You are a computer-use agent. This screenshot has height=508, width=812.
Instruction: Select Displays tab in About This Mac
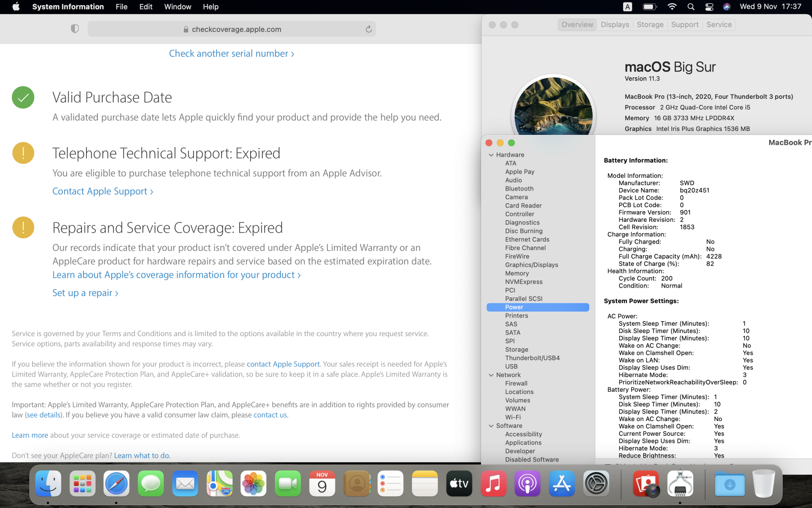pyautogui.click(x=615, y=25)
